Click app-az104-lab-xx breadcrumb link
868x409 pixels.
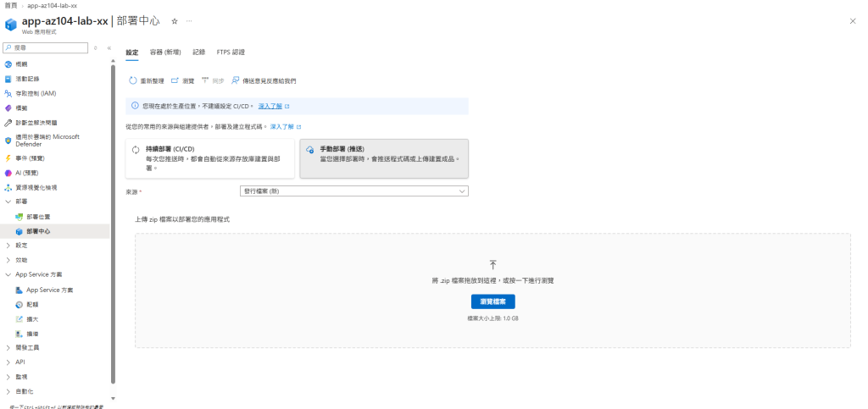(52, 6)
